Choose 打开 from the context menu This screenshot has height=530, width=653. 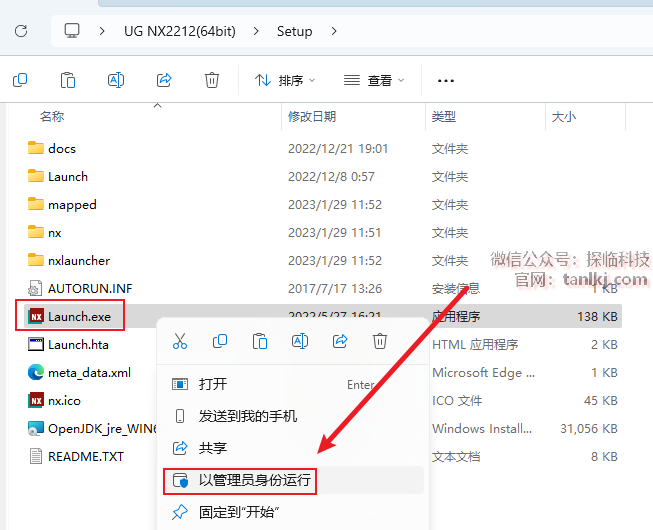213,384
